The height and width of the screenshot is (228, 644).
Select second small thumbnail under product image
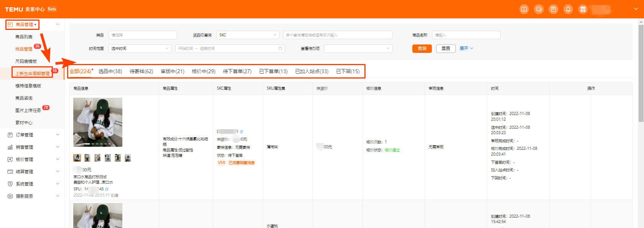pyautogui.click(x=87, y=158)
